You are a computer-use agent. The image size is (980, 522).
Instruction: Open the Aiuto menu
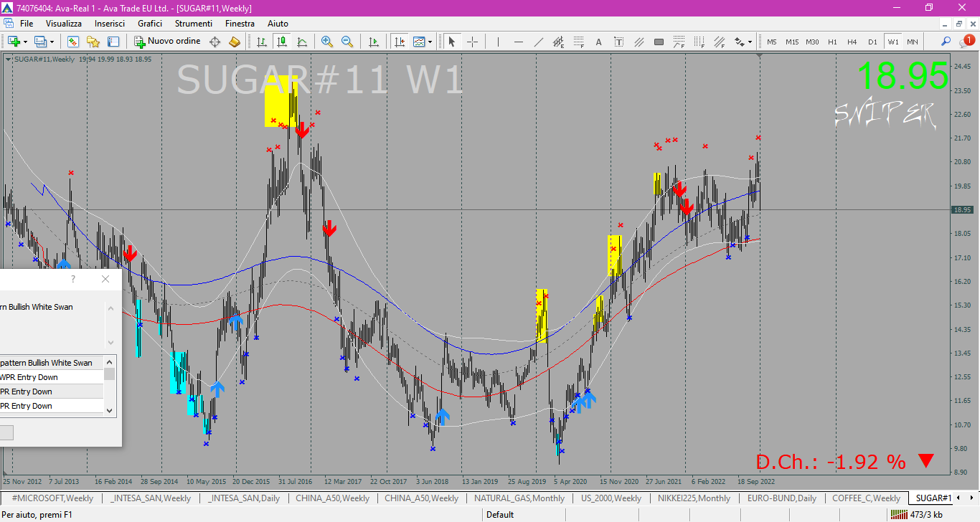[x=278, y=24]
